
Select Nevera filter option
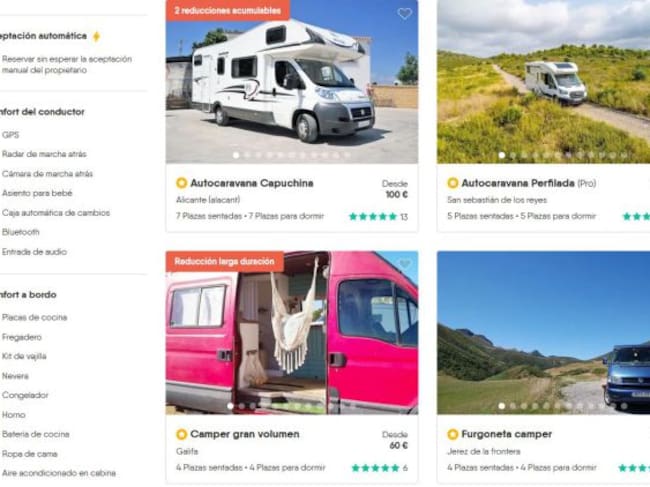[x=15, y=376]
